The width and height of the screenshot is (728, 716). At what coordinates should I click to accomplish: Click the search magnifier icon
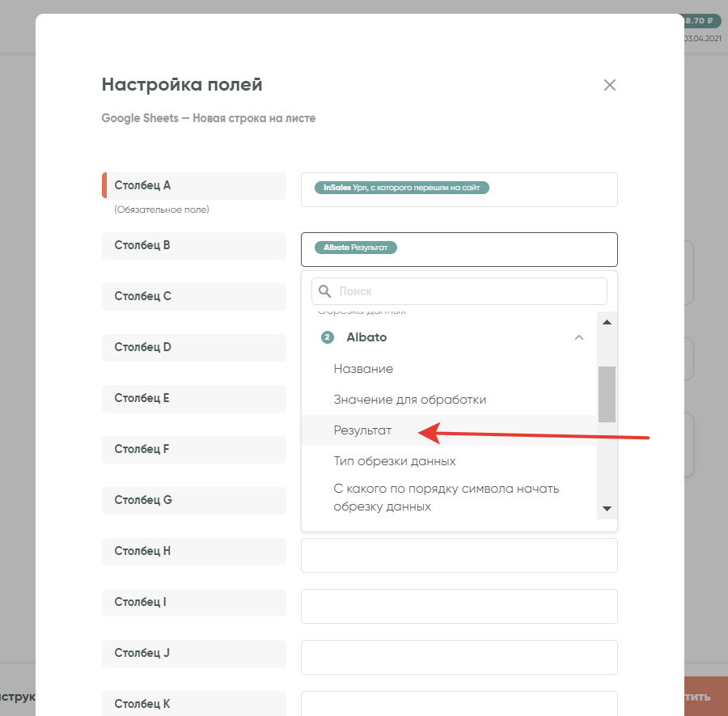(x=325, y=291)
